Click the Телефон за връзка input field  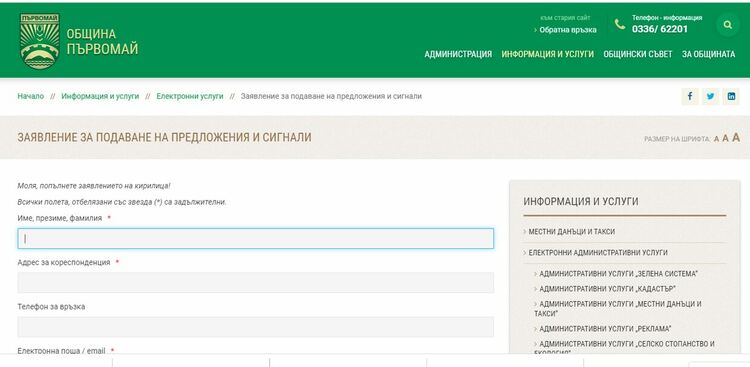[255, 327]
